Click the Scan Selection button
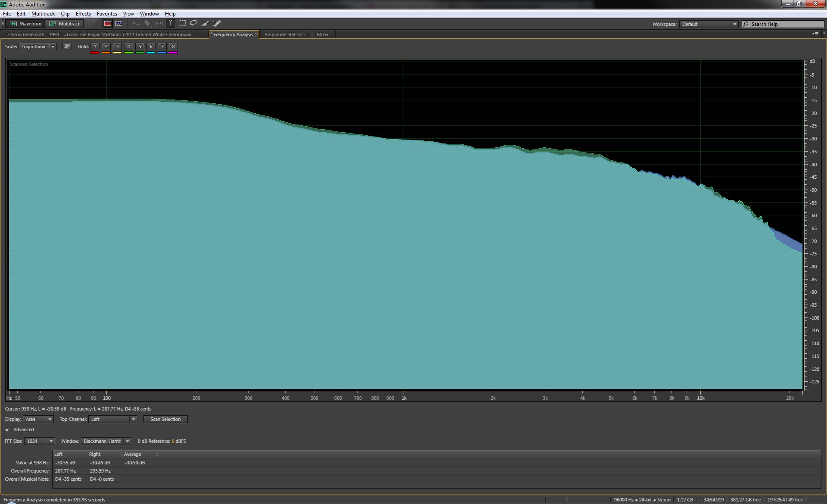This screenshot has width=827, height=504. [165, 419]
